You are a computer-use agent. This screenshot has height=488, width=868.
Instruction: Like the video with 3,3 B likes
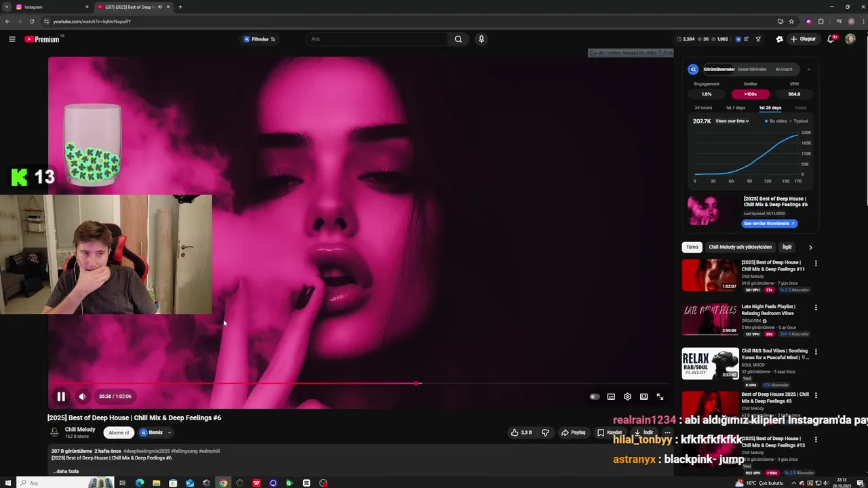(521, 432)
